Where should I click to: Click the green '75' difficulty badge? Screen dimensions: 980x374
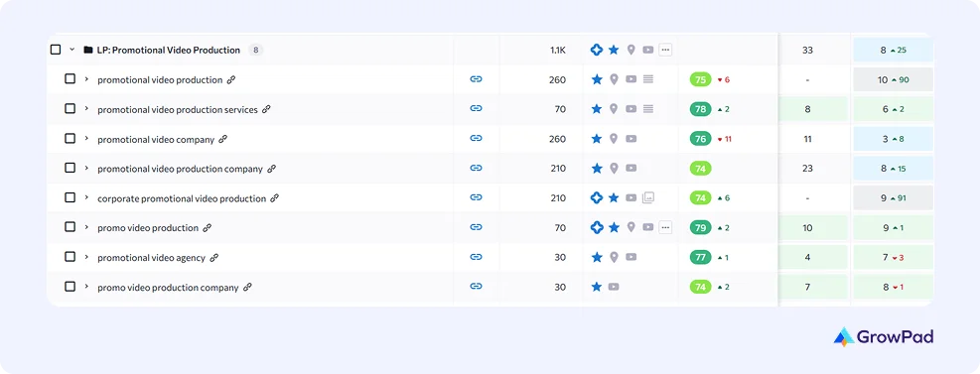pyautogui.click(x=701, y=79)
